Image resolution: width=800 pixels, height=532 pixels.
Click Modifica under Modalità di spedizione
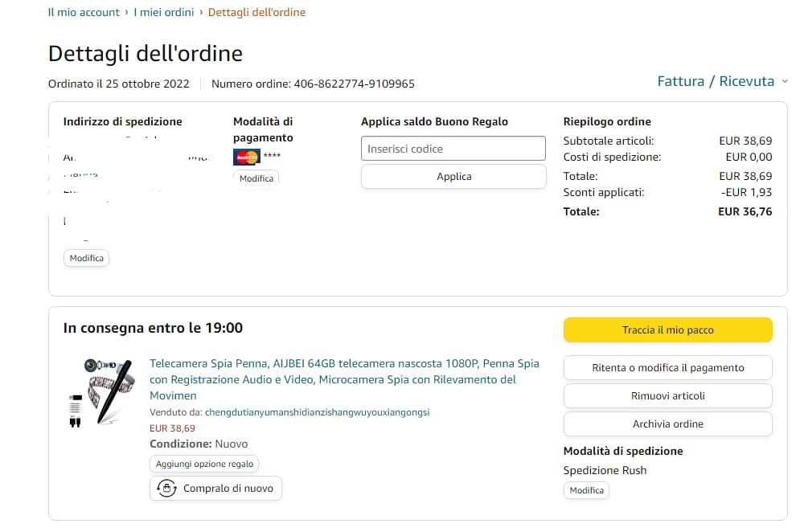click(586, 490)
